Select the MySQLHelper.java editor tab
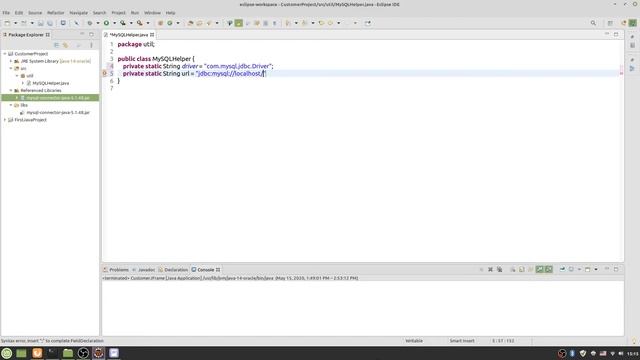This screenshot has height=360, width=640. pos(129,35)
